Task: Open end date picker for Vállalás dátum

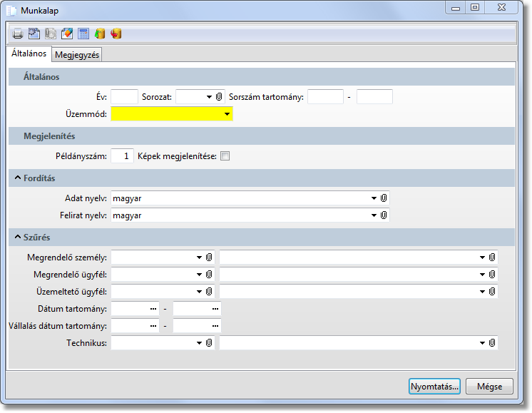Action: point(215,326)
